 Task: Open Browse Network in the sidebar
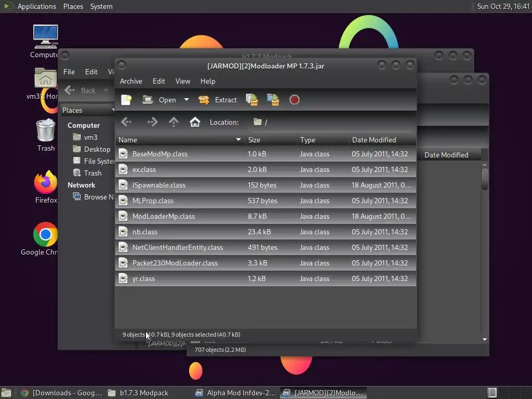click(x=94, y=197)
